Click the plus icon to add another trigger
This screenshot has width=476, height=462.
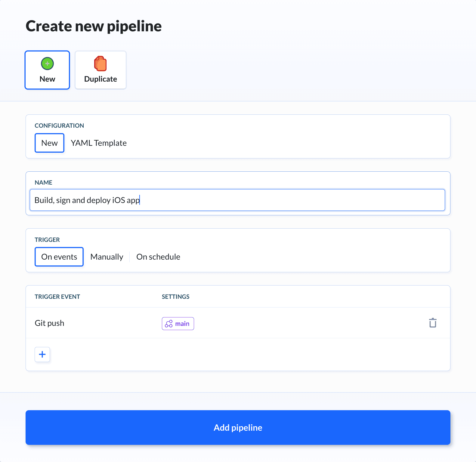coord(42,354)
